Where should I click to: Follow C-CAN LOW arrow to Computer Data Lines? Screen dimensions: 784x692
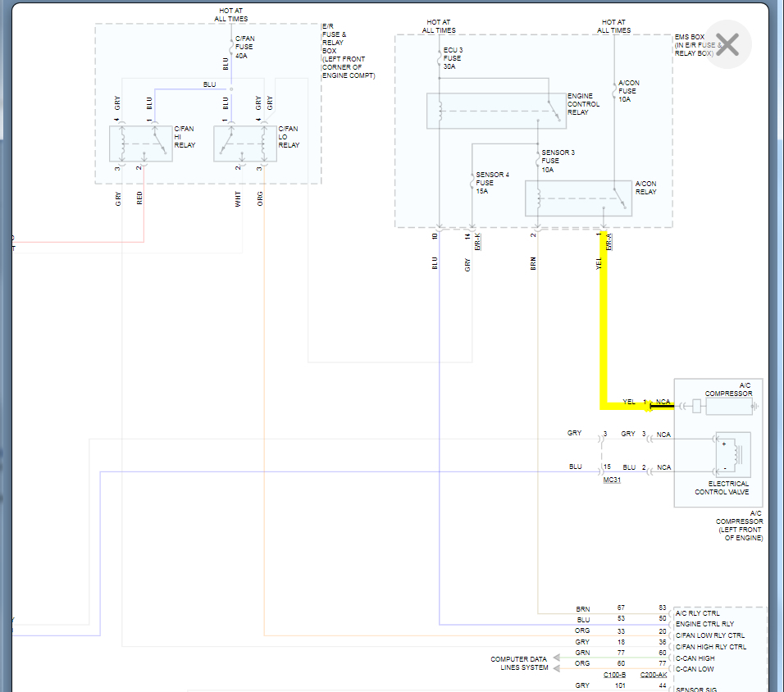click(x=557, y=668)
